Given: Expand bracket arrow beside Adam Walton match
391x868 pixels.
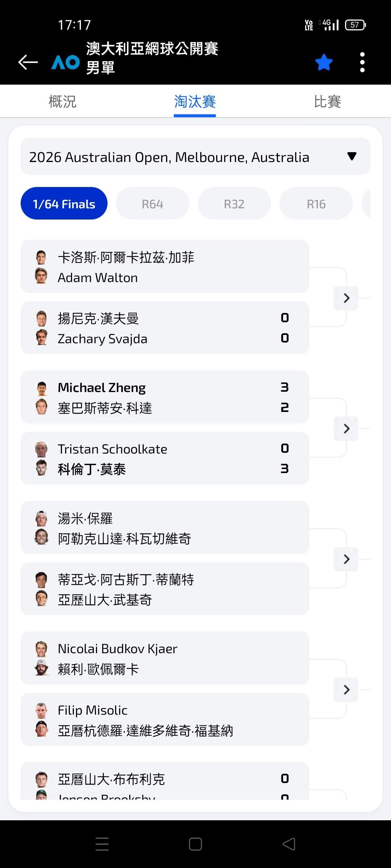Looking at the screenshot, I should tap(346, 298).
